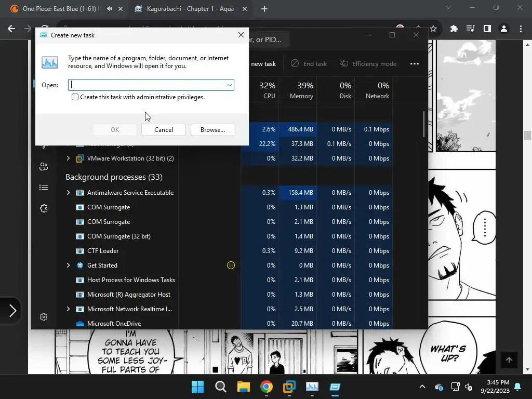Select Microsoft (R) Aggregator Host process

129,295
